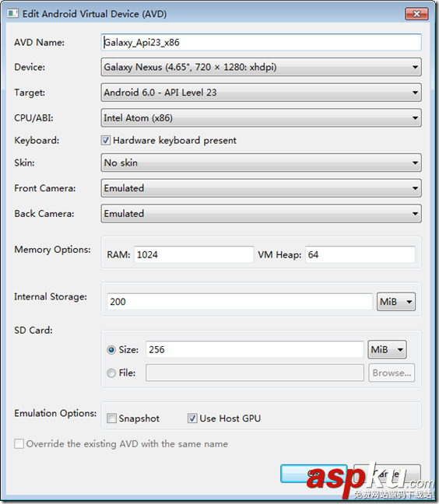Click the Internal Storage size field
Image resolution: width=439 pixels, height=504 pixels.
[x=240, y=302]
